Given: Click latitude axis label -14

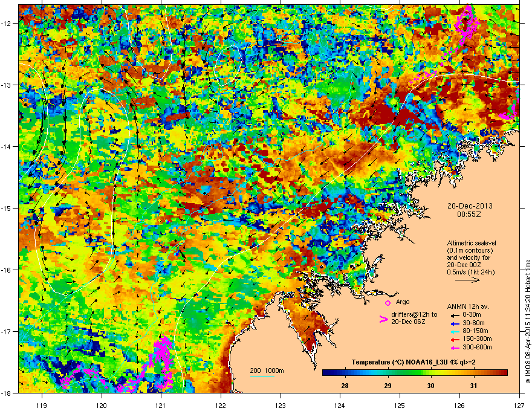Looking at the screenshot, I should (7, 146).
